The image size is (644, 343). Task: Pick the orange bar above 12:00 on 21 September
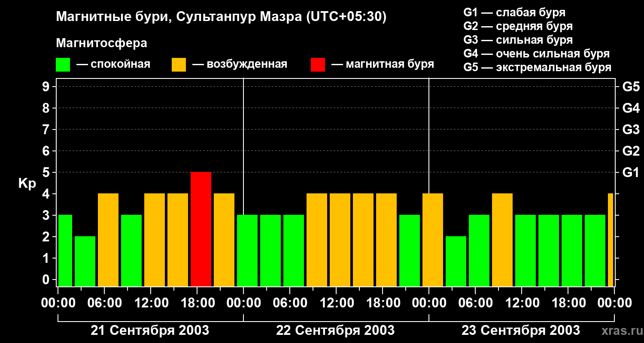coord(155,240)
